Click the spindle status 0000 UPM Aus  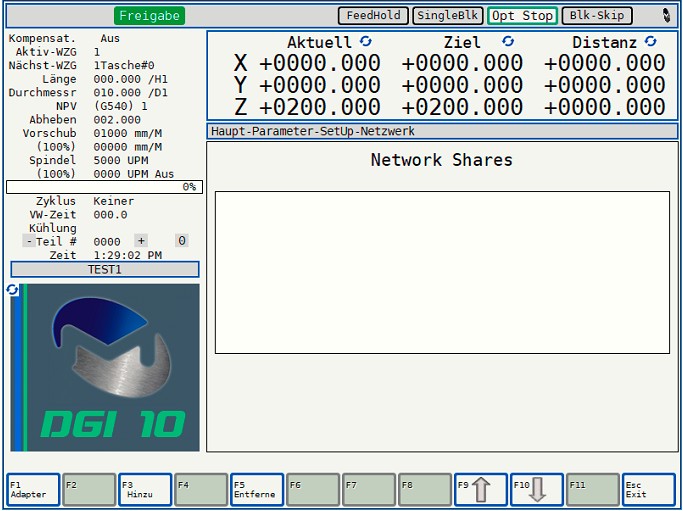point(134,174)
